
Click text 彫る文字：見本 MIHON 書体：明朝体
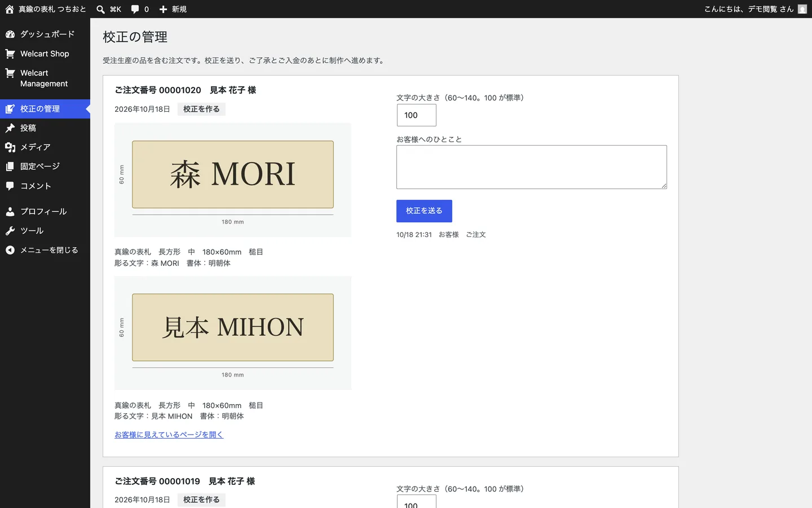pos(179,416)
